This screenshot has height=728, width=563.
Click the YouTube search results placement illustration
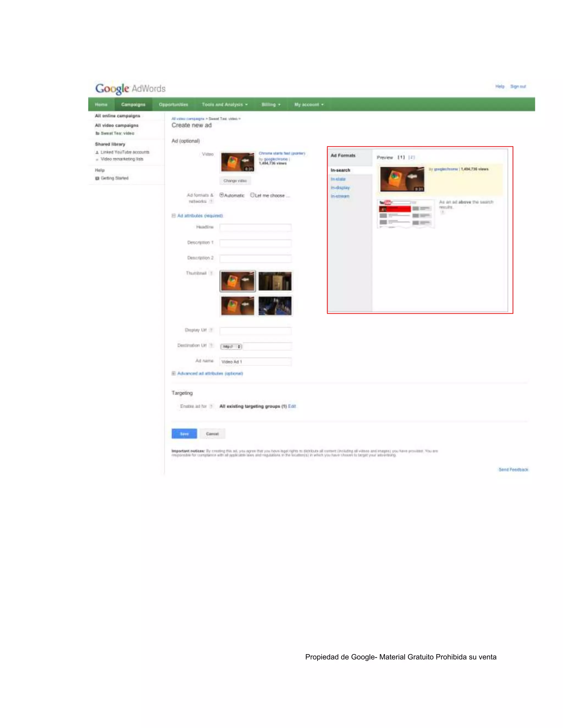406,214
